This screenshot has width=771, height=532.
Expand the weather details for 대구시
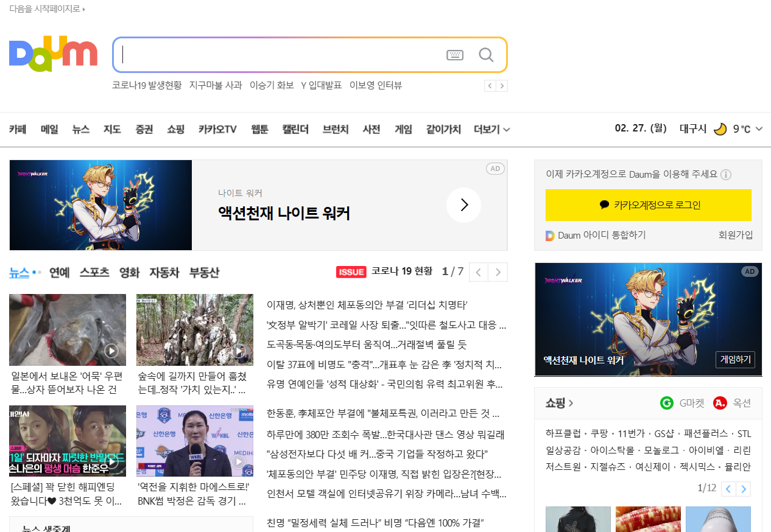pyautogui.click(x=758, y=128)
